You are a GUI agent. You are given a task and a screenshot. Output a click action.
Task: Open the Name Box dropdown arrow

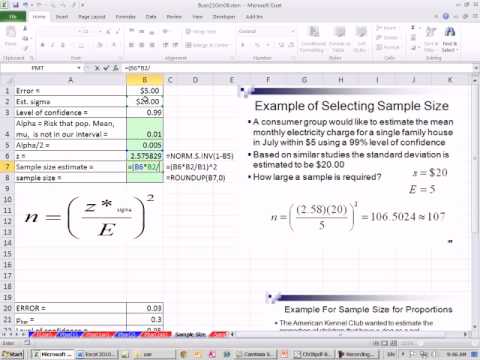[79, 68]
